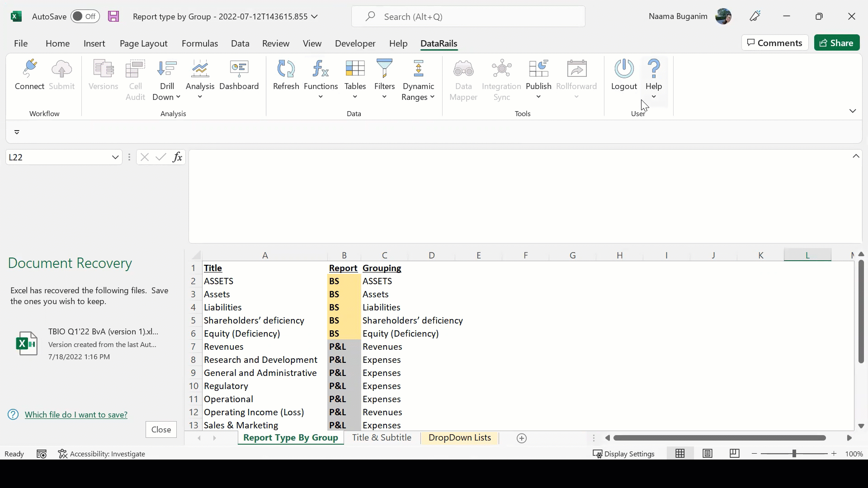The image size is (868, 488).
Task: Collapse the ribbon with chevron
Action: click(853, 111)
